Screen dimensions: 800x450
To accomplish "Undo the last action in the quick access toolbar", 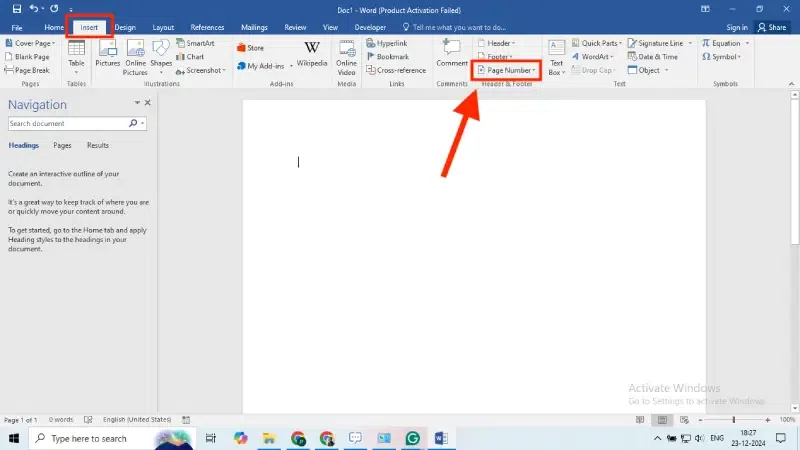I will pyautogui.click(x=34, y=9).
